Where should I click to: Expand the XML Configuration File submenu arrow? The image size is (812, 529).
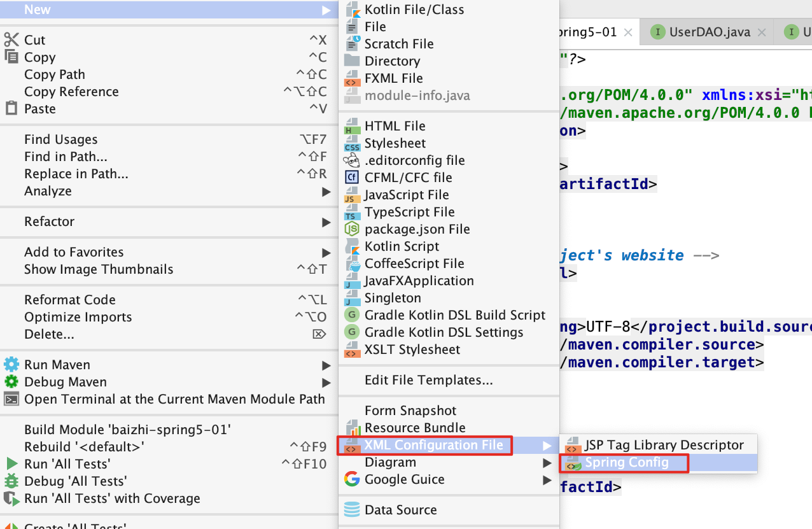(x=547, y=446)
